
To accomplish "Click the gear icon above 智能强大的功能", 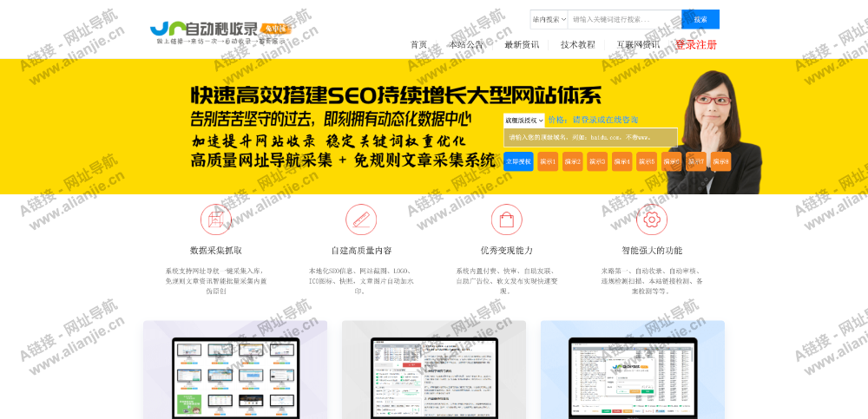I will point(652,219).
